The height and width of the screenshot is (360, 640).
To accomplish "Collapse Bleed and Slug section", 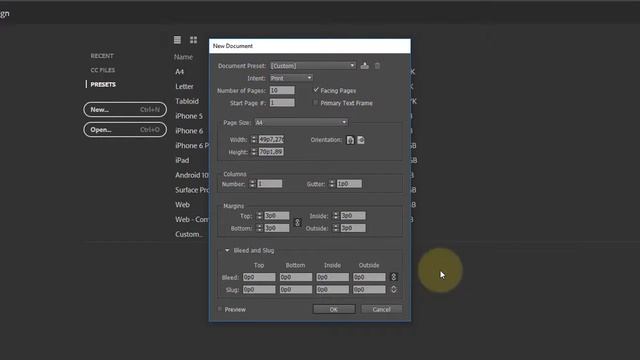I will coord(227,250).
